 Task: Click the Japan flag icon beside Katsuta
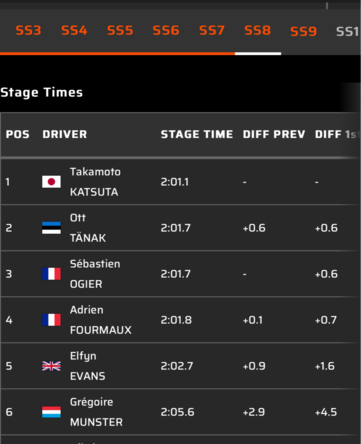[51, 182]
